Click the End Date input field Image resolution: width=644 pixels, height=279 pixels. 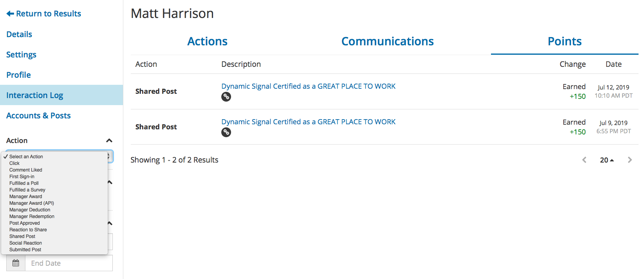click(x=69, y=263)
